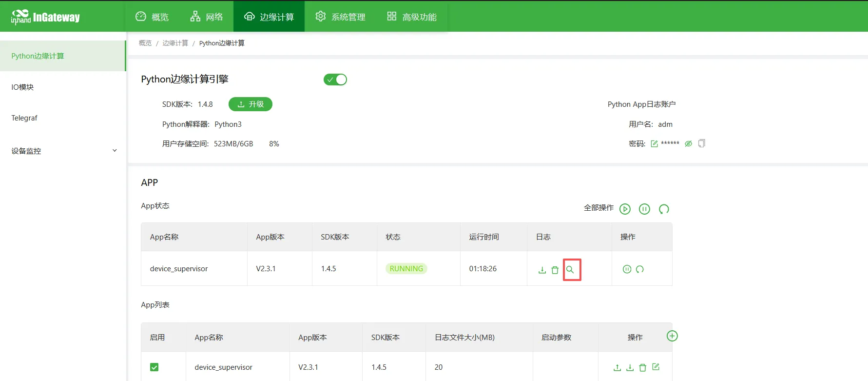Select Python边缘计算 in the sidebar

pyautogui.click(x=63, y=56)
